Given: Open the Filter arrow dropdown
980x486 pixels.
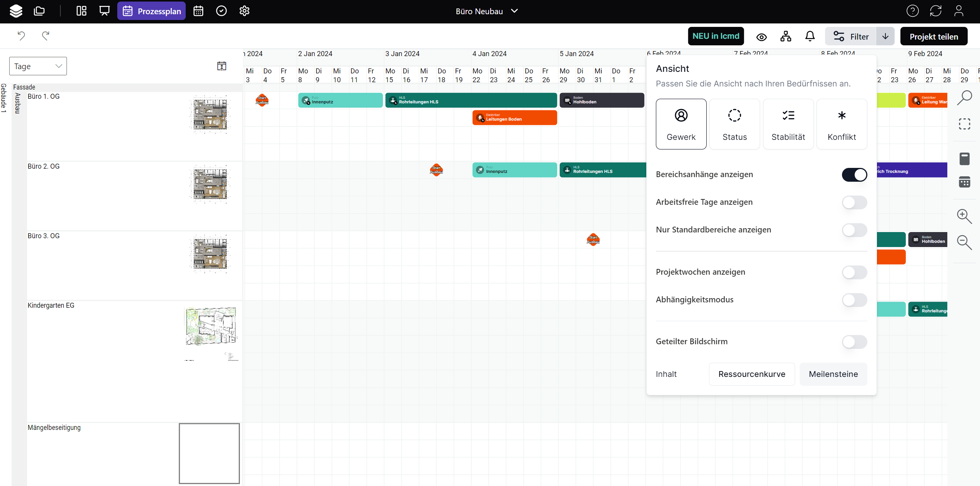Looking at the screenshot, I should (885, 36).
